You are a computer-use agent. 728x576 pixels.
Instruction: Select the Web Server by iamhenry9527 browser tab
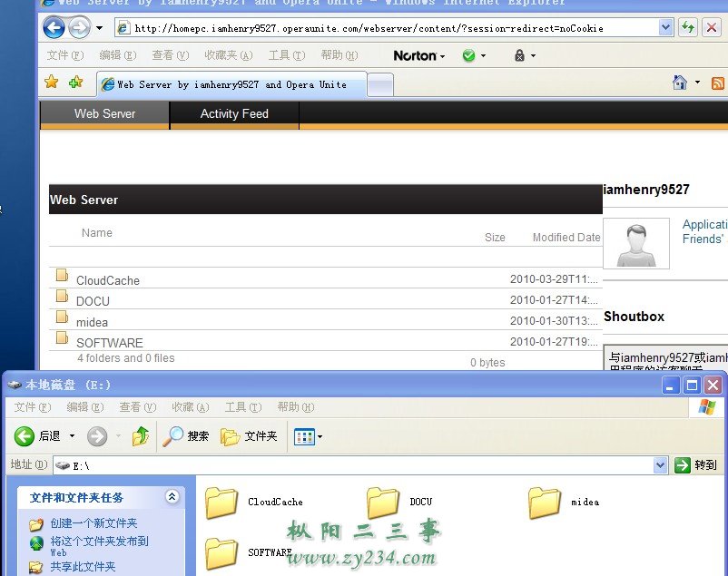tap(231, 84)
